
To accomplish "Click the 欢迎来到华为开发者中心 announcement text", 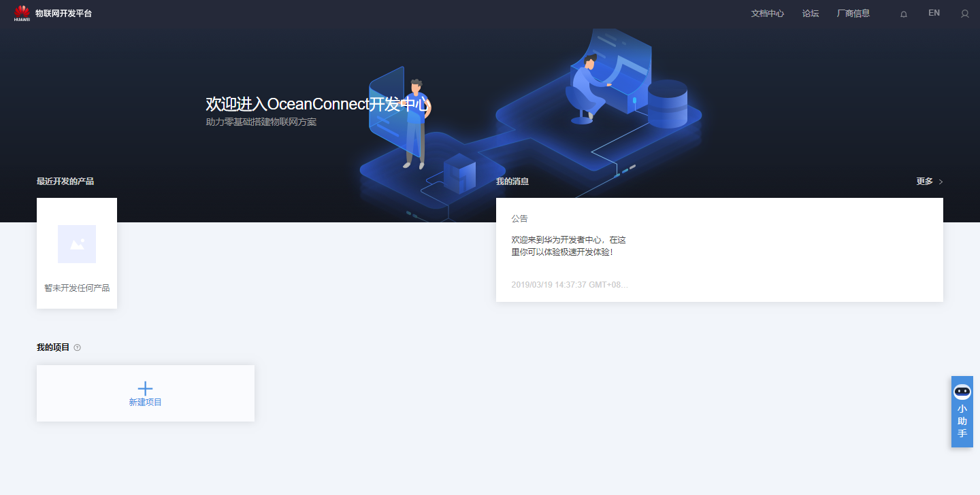I will 568,246.
